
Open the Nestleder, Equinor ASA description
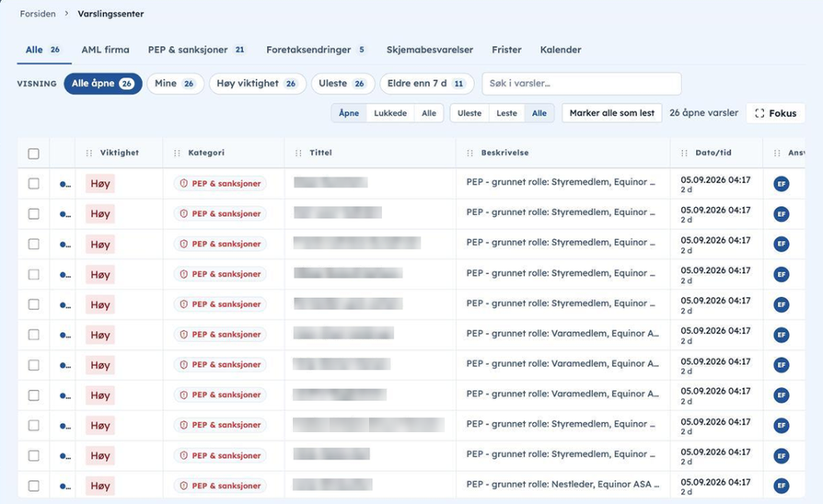pos(562,485)
